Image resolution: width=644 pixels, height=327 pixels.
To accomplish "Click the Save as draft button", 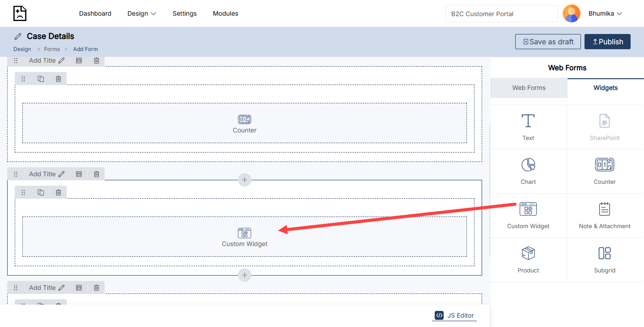I will (x=548, y=42).
